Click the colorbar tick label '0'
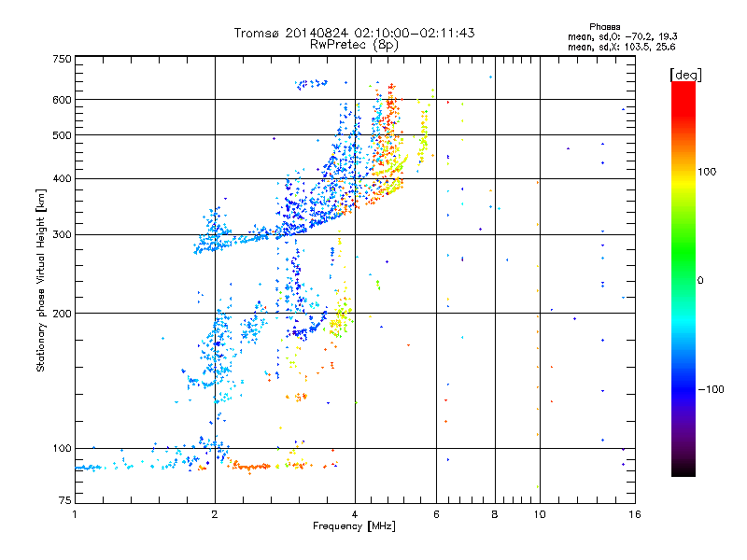This screenshot has width=747, height=560. pyautogui.click(x=700, y=281)
